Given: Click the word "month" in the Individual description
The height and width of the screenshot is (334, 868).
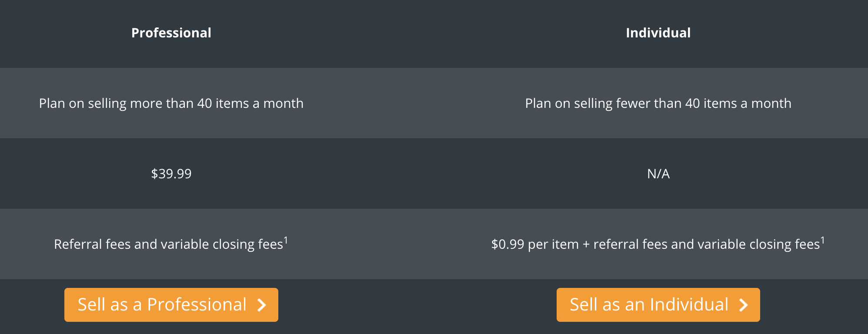Looking at the screenshot, I should (x=771, y=104).
